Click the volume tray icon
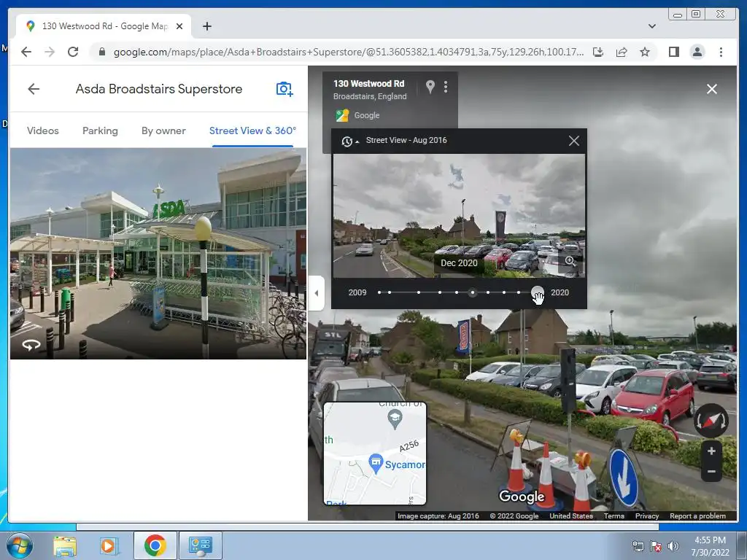Image resolution: width=747 pixels, height=560 pixels. (673, 546)
